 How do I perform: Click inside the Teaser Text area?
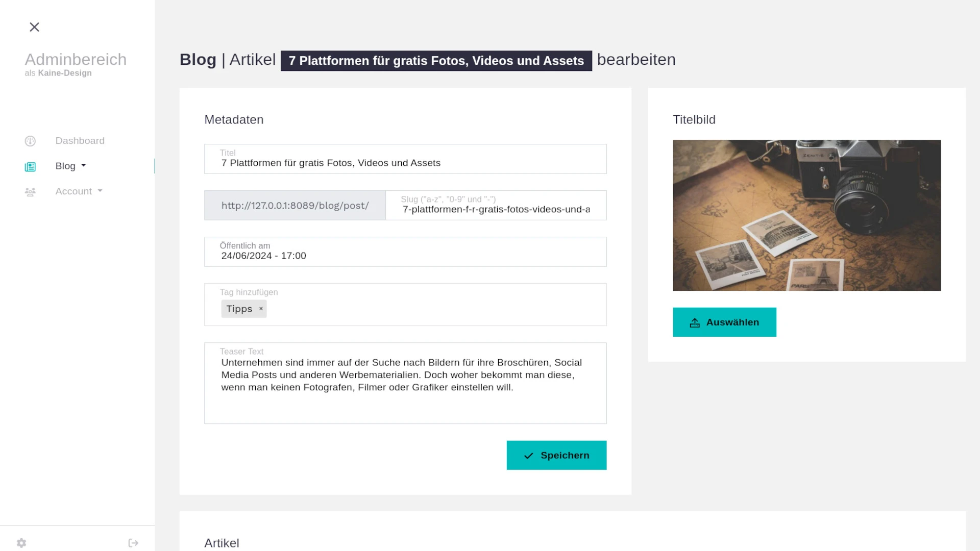[x=405, y=383]
